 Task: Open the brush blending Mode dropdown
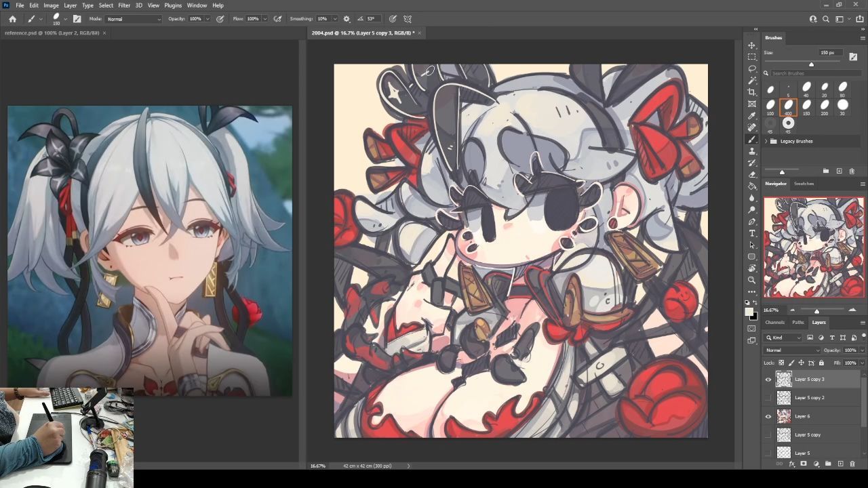coord(134,19)
